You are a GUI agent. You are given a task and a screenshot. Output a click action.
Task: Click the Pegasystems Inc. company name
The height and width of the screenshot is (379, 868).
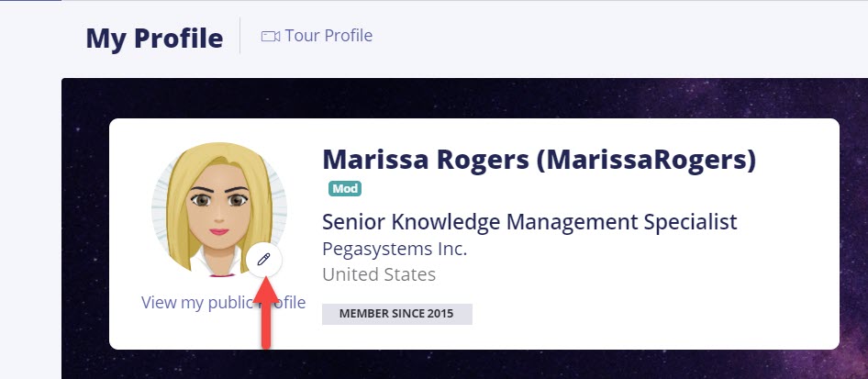tap(395, 249)
